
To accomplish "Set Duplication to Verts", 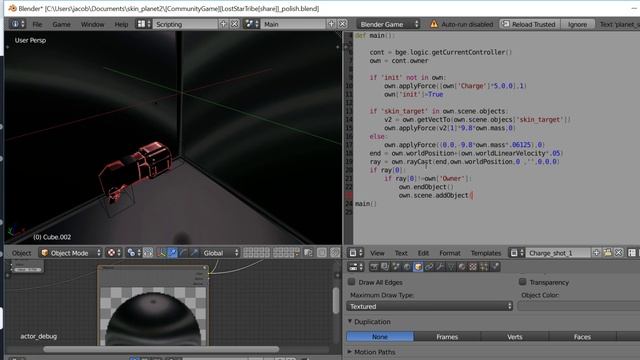I will coord(515,337).
